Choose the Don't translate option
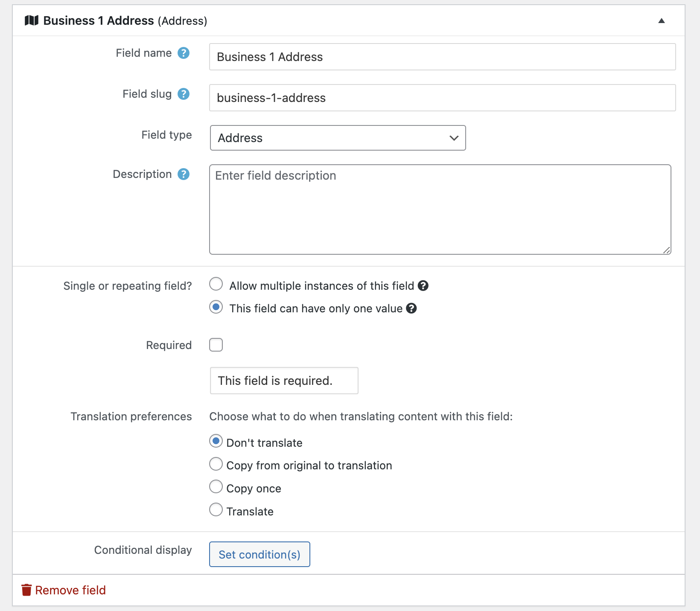 coord(216,441)
